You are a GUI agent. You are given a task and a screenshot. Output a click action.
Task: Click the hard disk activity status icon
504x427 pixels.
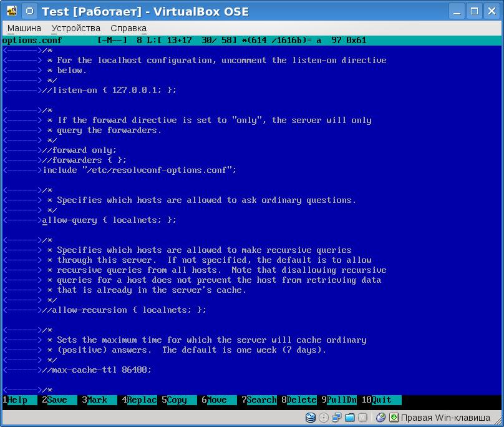tap(310, 418)
